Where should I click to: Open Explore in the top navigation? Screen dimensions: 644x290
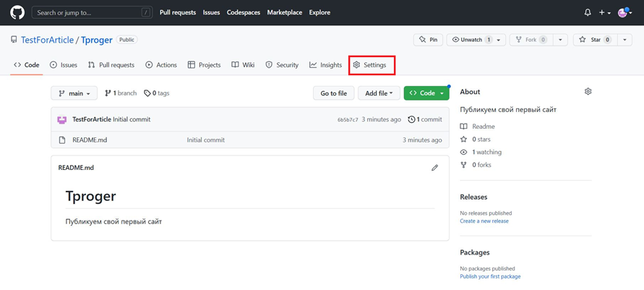pos(319,13)
